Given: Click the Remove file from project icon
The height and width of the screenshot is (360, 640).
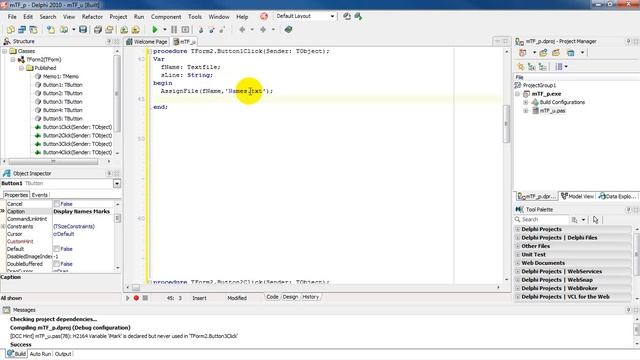Looking at the screenshot, I should pos(136,29).
